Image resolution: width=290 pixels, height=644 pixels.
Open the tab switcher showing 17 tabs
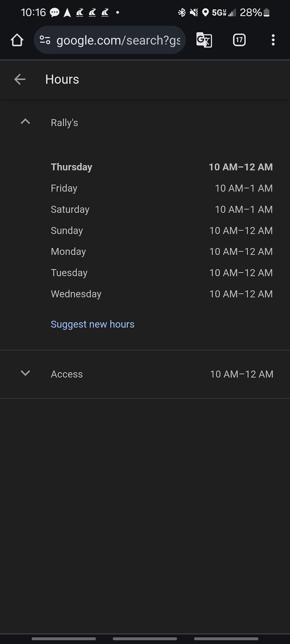(x=239, y=40)
